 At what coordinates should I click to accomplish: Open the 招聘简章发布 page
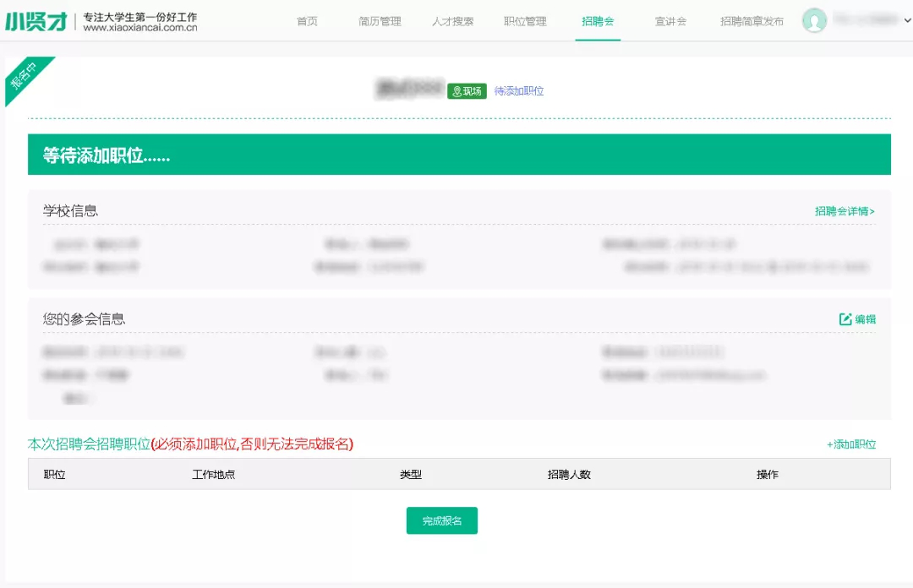[x=752, y=21]
